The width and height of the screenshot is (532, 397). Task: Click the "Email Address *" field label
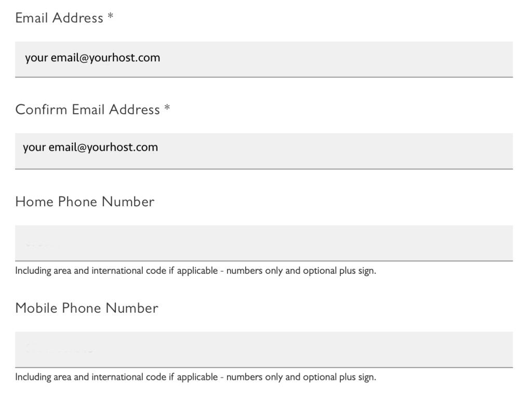click(x=59, y=19)
